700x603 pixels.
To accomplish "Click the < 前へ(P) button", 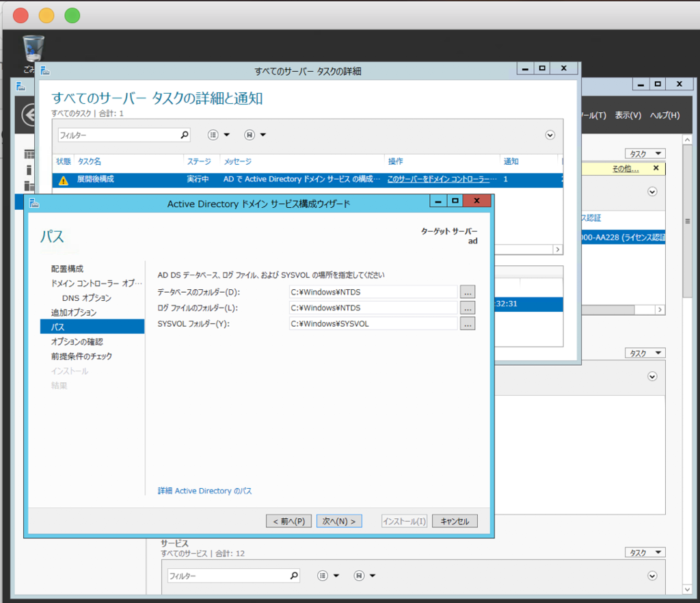I will coord(289,522).
